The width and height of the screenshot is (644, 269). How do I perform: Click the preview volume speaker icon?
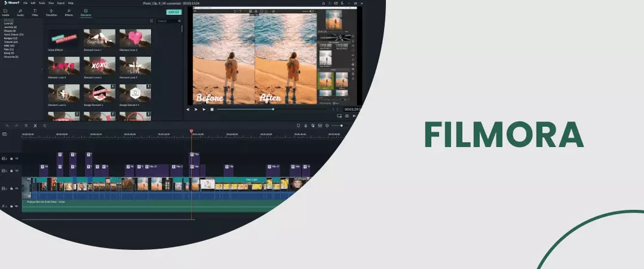[x=354, y=116]
